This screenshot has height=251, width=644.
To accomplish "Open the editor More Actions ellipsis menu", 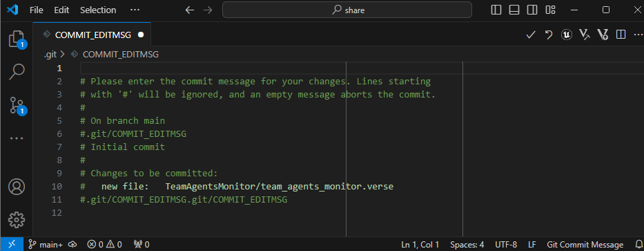I will pyautogui.click(x=638, y=35).
